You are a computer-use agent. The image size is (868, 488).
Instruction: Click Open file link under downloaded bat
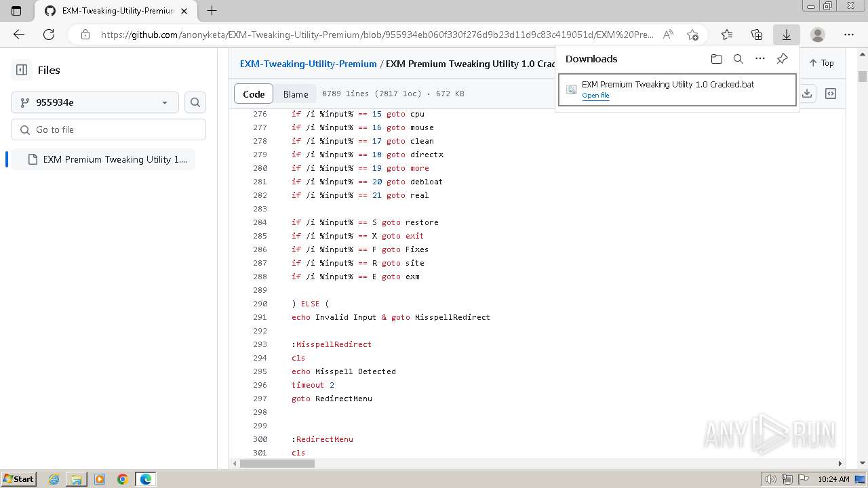click(595, 96)
